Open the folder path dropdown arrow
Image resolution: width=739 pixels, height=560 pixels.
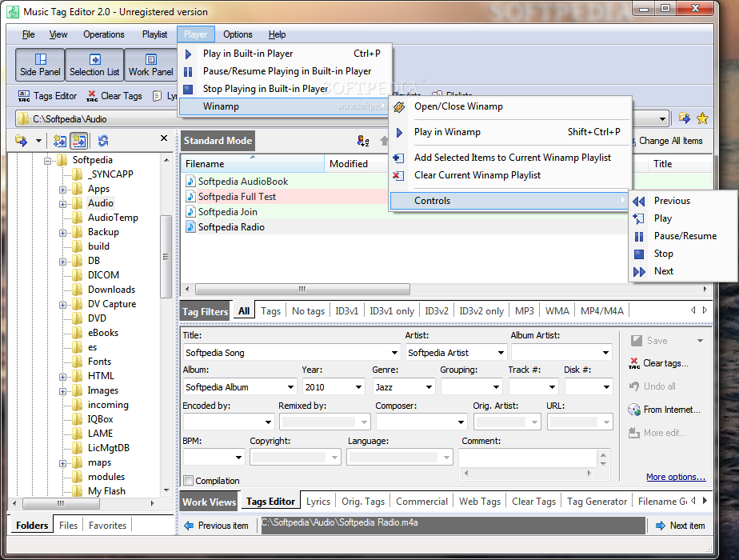663,118
